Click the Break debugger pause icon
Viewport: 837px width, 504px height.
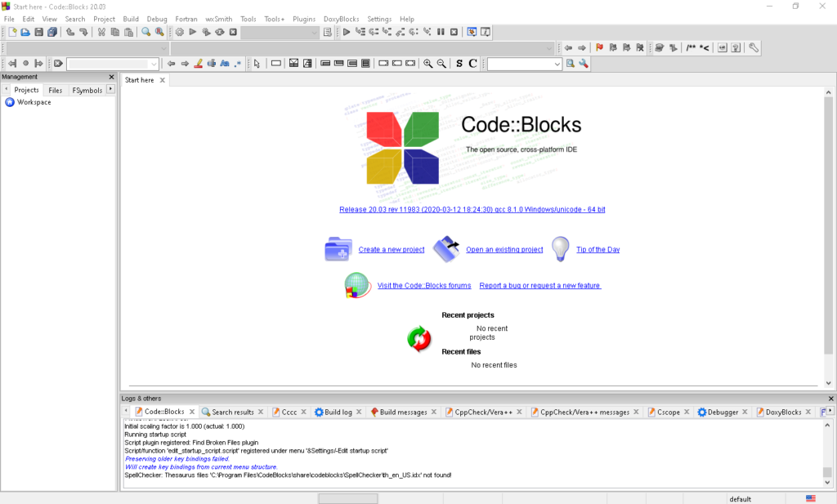click(441, 32)
